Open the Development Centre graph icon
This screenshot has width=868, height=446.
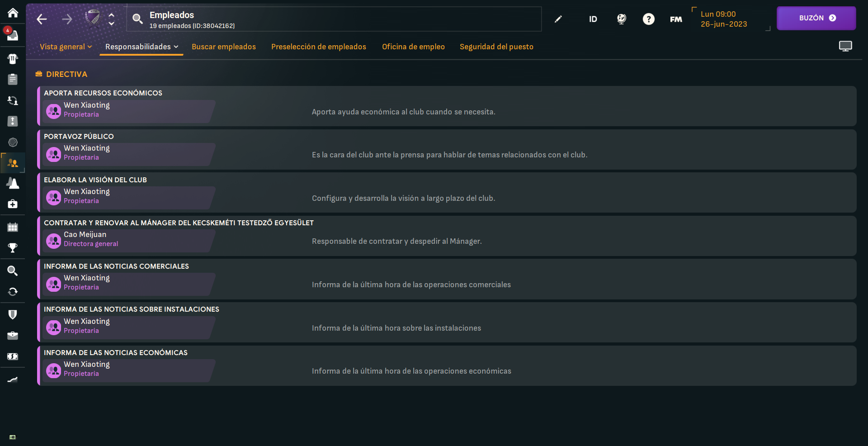(x=13, y=380)
